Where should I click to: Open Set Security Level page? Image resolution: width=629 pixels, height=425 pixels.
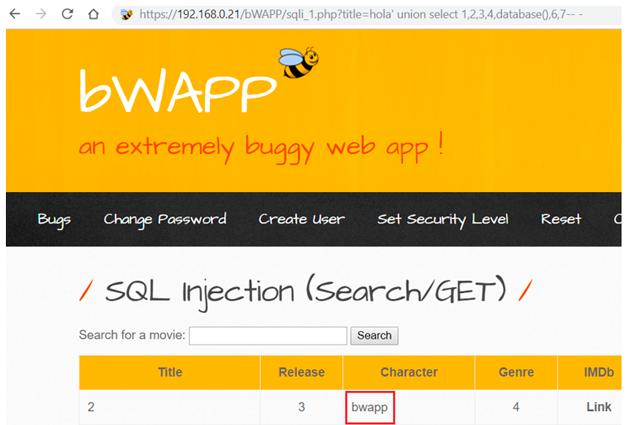tap(442, 219)
